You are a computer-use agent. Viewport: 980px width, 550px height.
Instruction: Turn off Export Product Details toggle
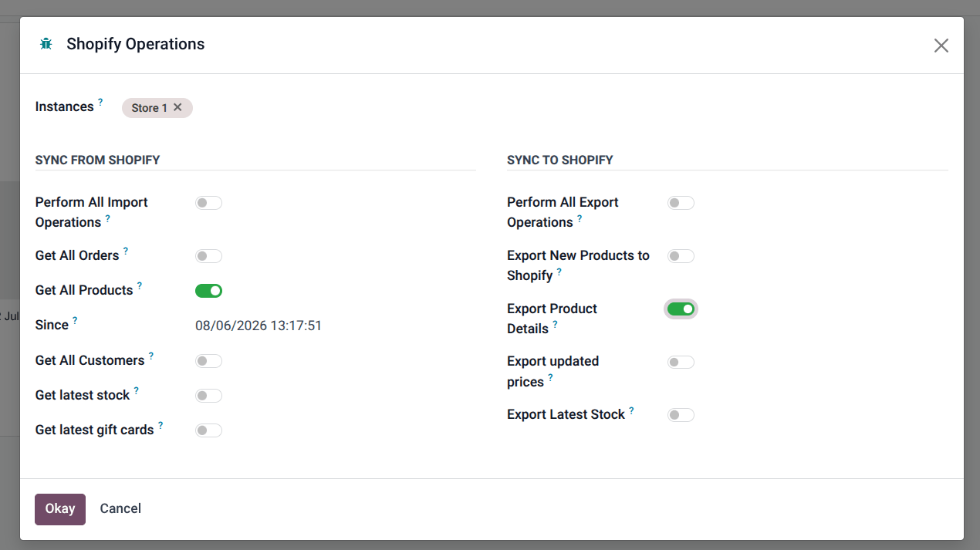[681, 309]
